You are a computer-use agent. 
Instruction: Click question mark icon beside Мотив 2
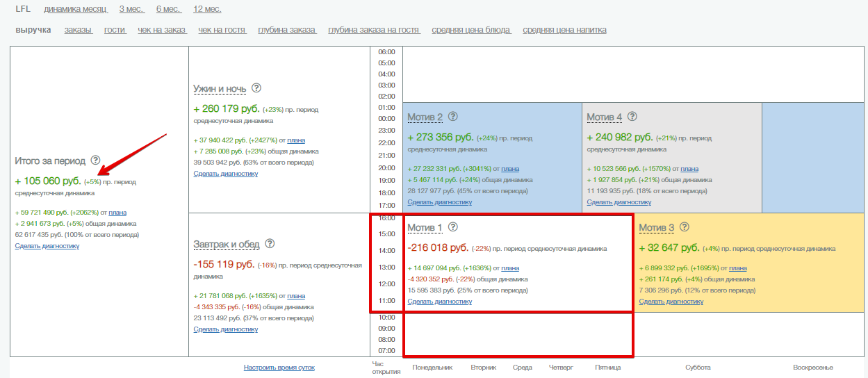pyautogui.click(x=453, y=117)
